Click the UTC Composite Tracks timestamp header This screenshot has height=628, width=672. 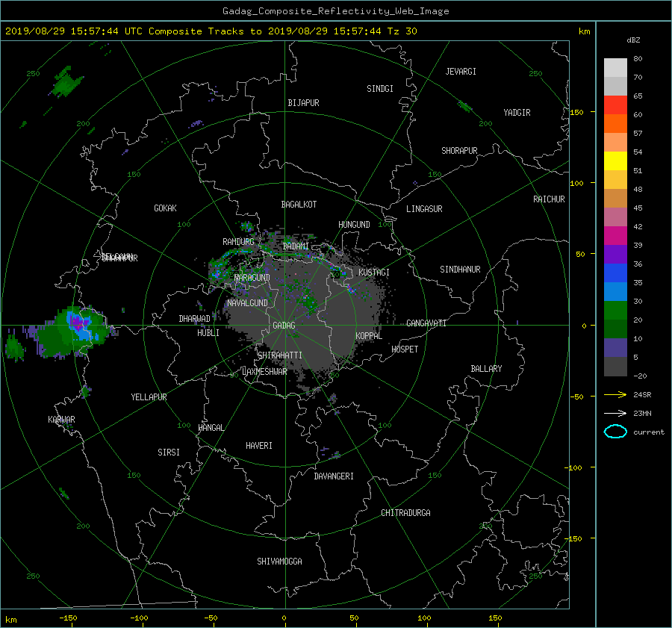211,31
